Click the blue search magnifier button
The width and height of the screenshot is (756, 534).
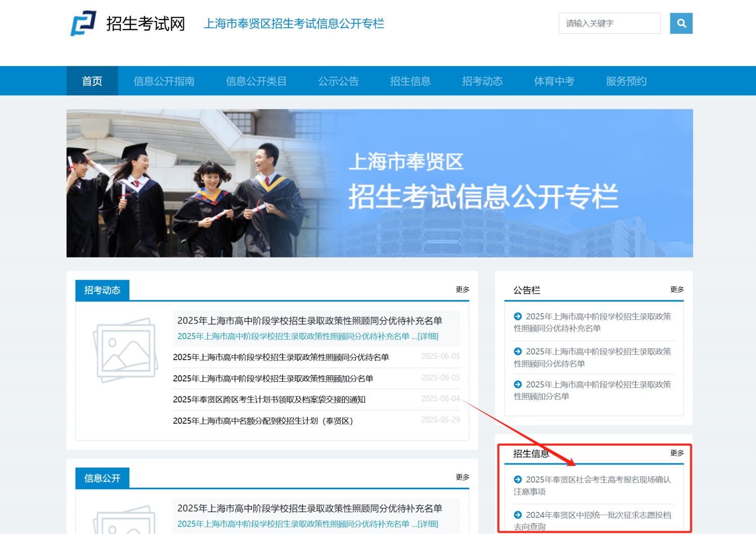(x=681, y=23)
